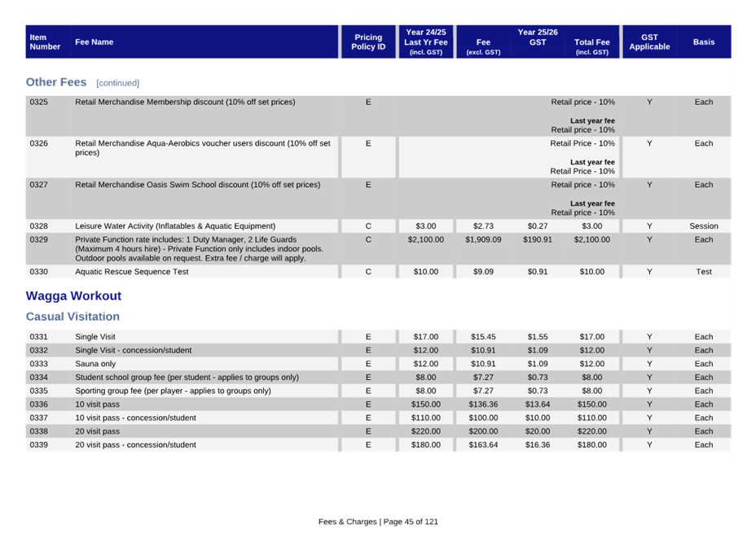
Task: Click '20 visit pass - concession/student' fee name
Action: 135,444
